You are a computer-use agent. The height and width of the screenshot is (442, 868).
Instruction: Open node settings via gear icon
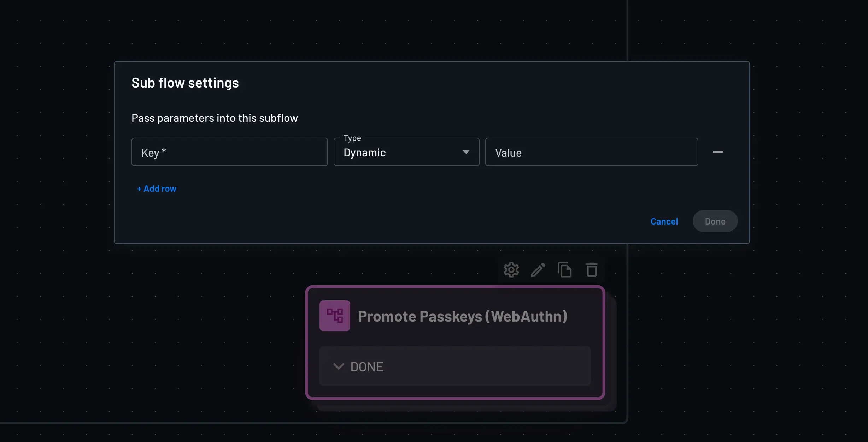coord(511,270)
